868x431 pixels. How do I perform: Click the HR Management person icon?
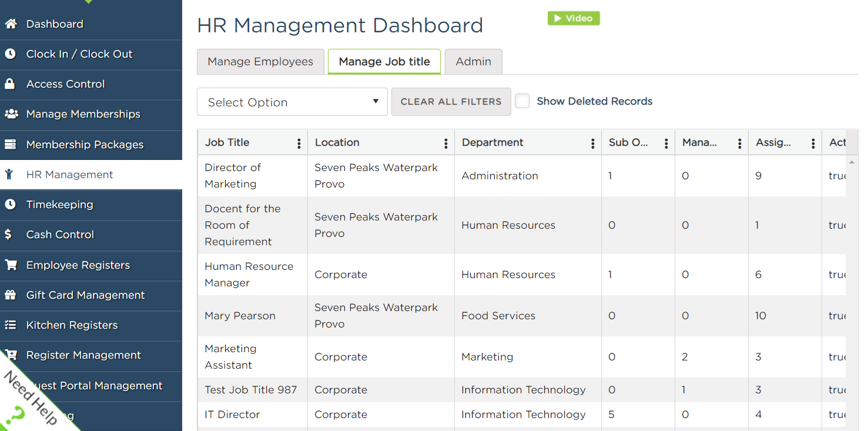pos(9,175)
